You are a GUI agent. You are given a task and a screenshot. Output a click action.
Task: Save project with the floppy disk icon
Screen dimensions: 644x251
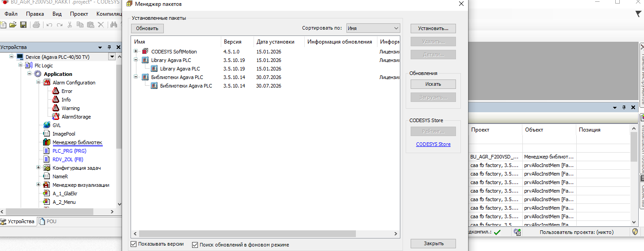[23, 24]
